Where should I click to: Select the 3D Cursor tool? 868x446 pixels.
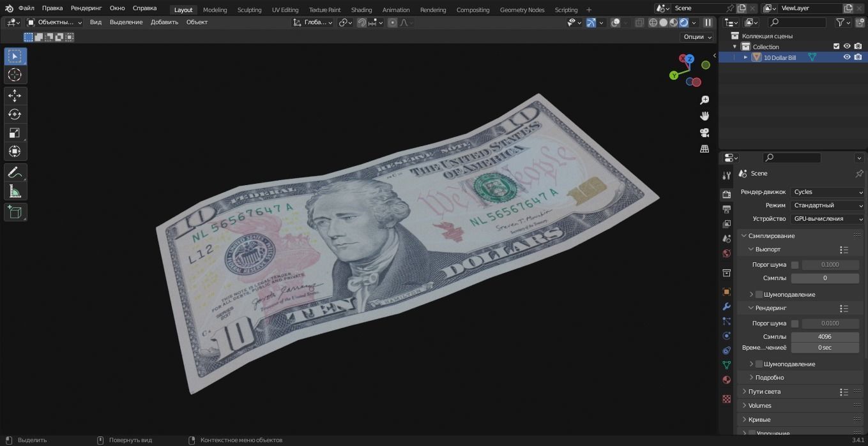(15, 75)
